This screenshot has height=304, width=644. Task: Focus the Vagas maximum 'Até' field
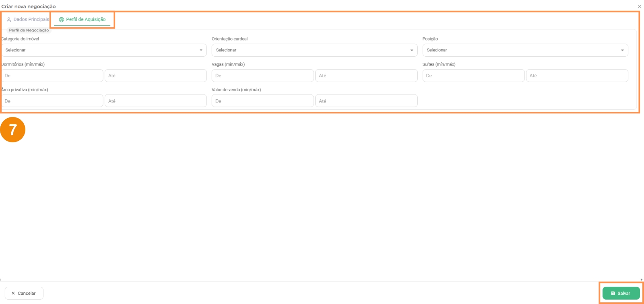click(x=366, y=76)
